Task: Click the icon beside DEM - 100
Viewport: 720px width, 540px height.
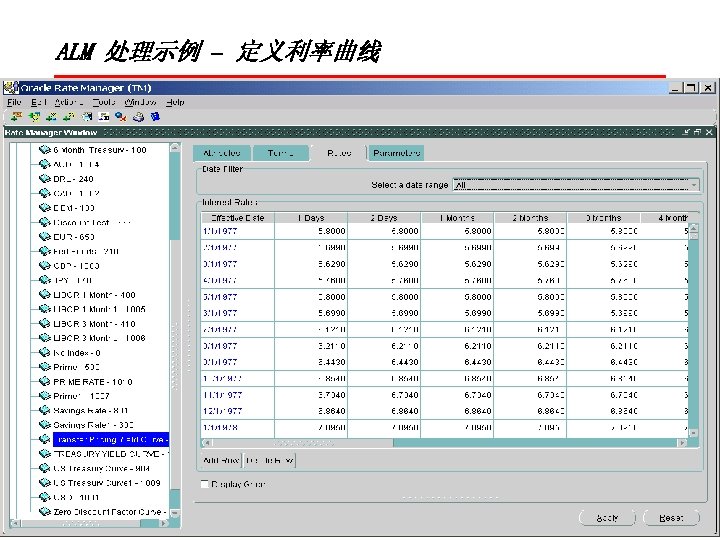Action: click(x=45, y=208)
